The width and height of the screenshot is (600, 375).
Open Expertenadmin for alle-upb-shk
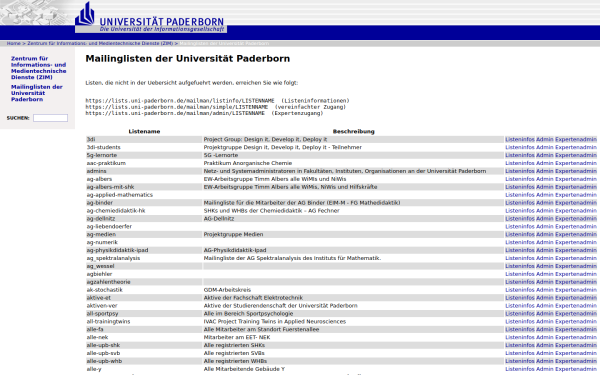tap(576, 345)
